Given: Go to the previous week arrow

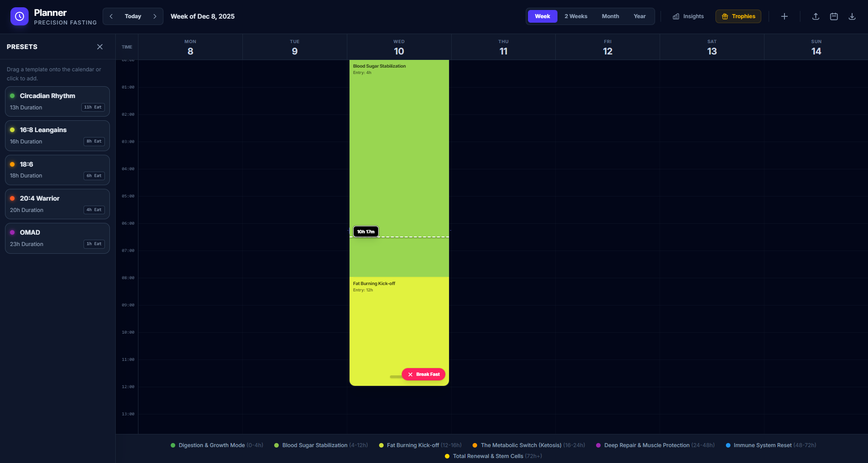Looking at the screenshot, I should (111, 16).
